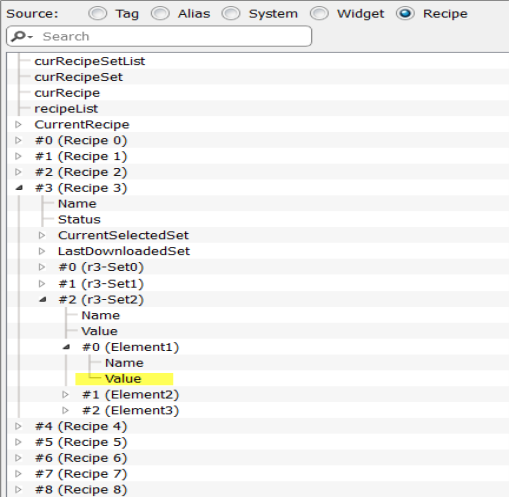This screenshot has height=497, width=509.
Task: Collapse the #2 (r3-Set2) node
Action: point(42,299)
